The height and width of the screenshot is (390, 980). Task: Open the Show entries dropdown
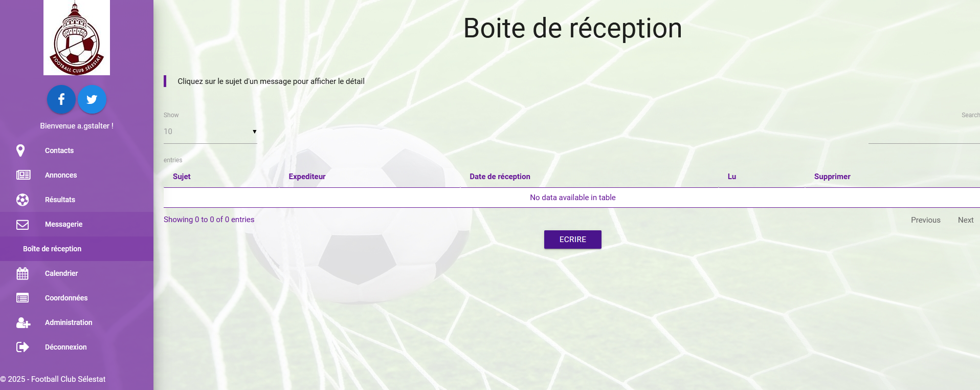pyautogui.click(x=210, y=132)
